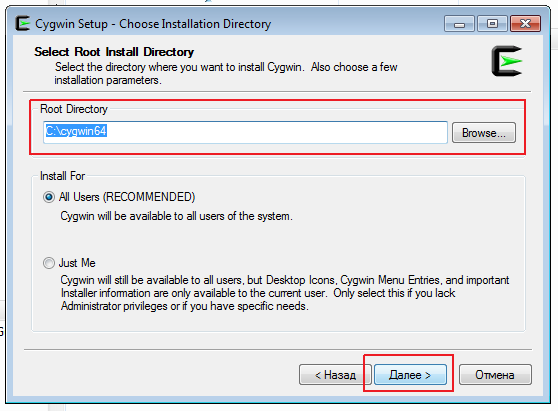Click the Install For group label
This screenshot has width=558, height=411.
click(x=62, y=176)
